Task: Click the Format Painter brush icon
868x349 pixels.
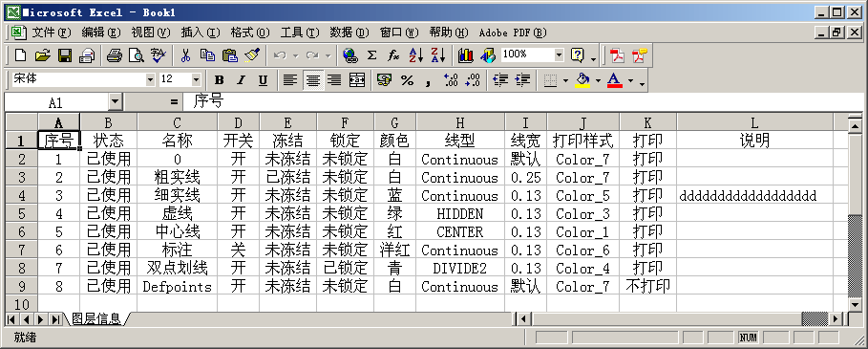Action: (x=252, y=55)
